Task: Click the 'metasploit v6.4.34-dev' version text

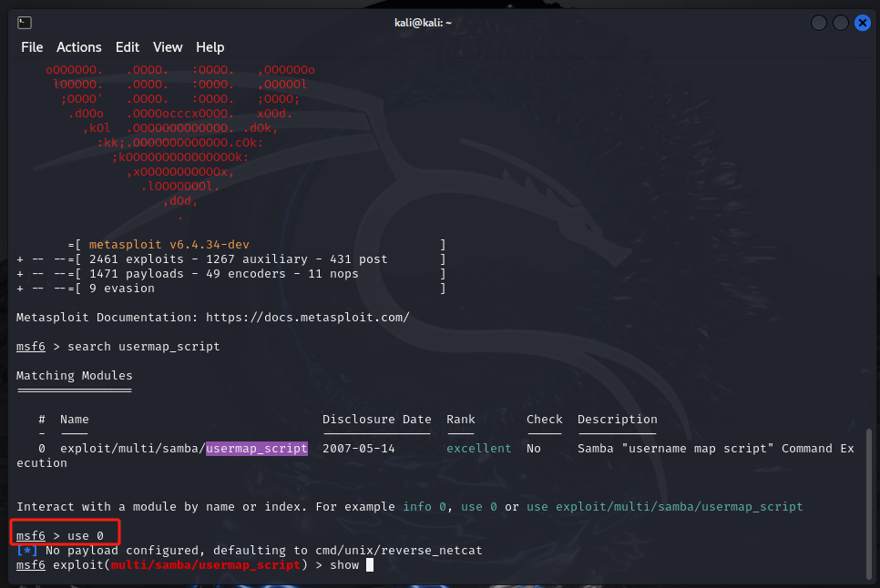Action: [169, 244]
